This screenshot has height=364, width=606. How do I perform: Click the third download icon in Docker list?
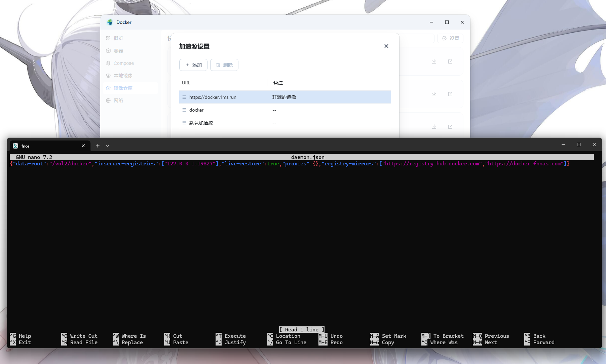point(434,127)
